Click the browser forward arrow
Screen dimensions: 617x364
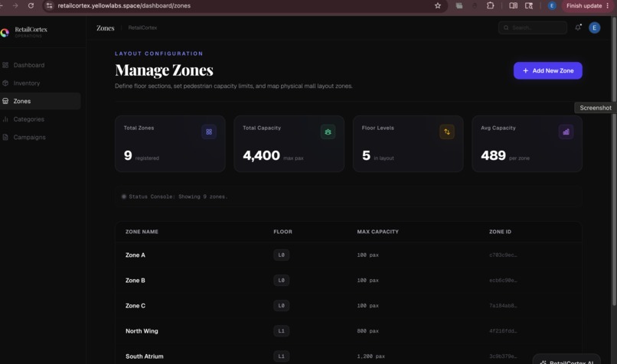(15, 5)
